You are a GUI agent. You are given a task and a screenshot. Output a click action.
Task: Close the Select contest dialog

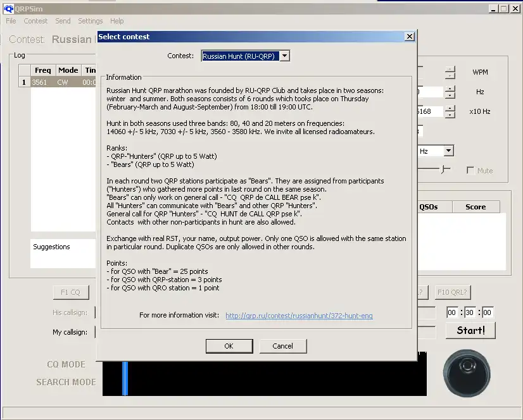(409, 36)
